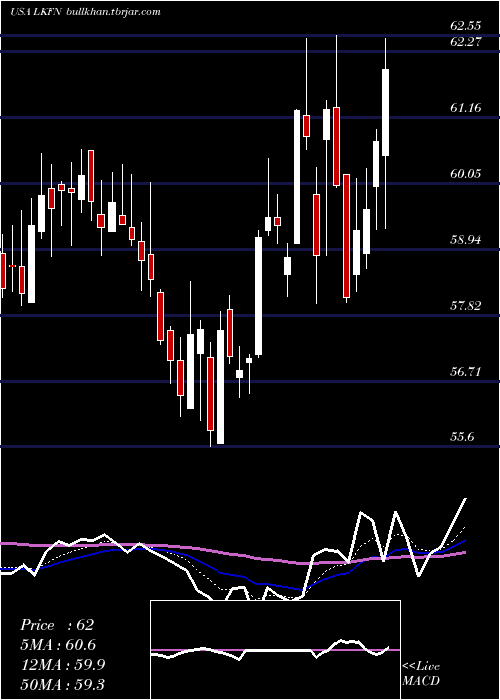Click the '12MA : 59.9' readout
Image resolution: width=500 pixels, height=700 pixels.
tap(62, 665)
